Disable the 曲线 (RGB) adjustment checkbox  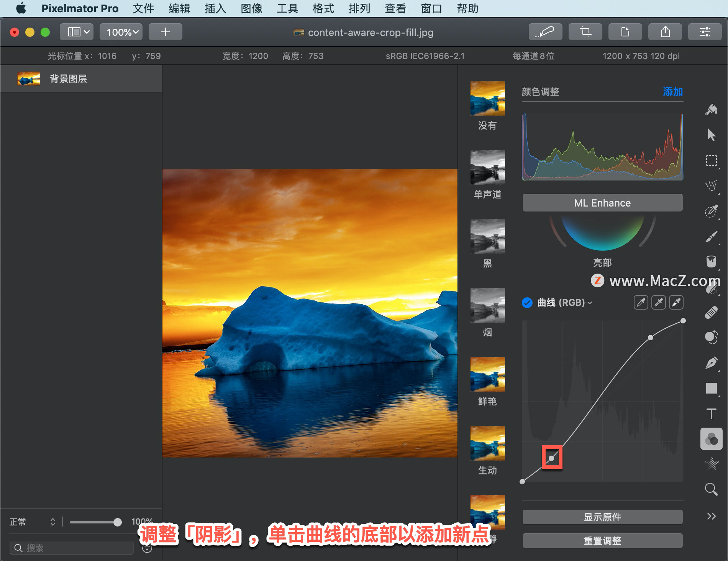point(528,302)
